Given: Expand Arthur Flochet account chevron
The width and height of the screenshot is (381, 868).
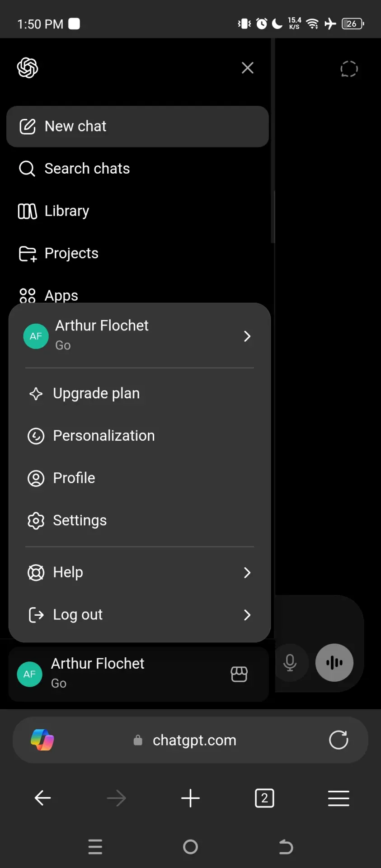Looking at the screenshot, I should tap(247, 336).
